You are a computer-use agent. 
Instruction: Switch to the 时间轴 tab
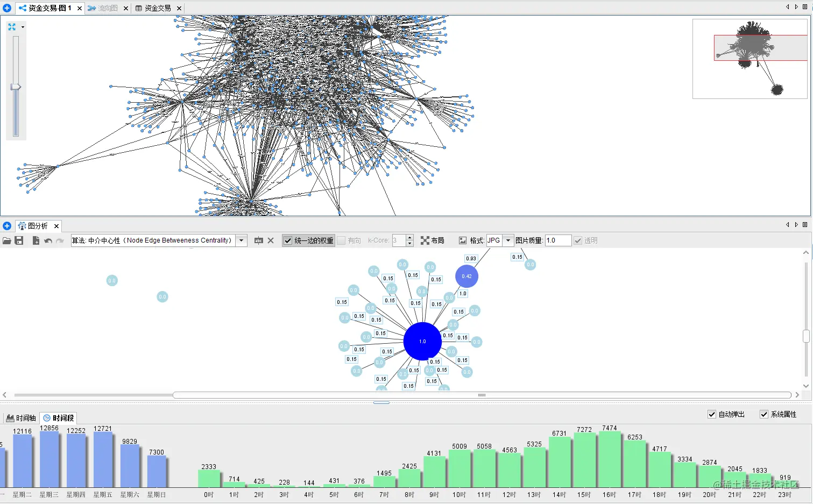pos(21,418)
